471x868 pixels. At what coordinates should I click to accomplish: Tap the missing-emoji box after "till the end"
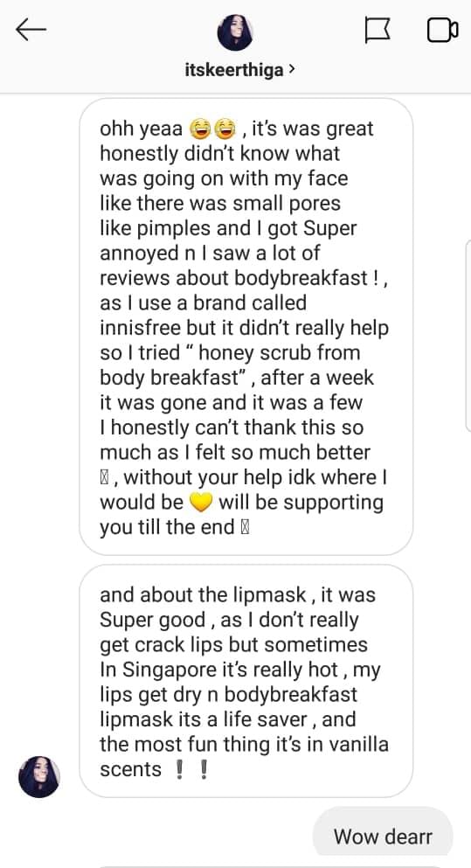[x=245, y=528]
